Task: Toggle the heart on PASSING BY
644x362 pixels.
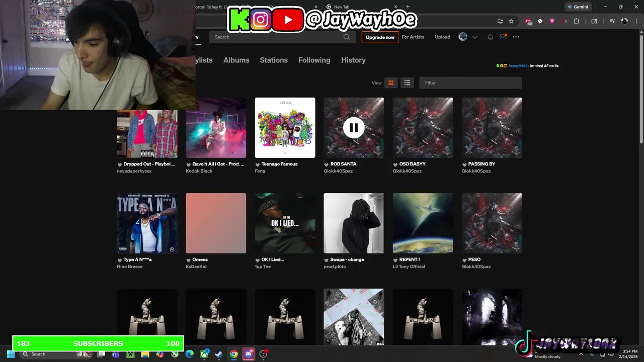Action: (x=464, y=164)
